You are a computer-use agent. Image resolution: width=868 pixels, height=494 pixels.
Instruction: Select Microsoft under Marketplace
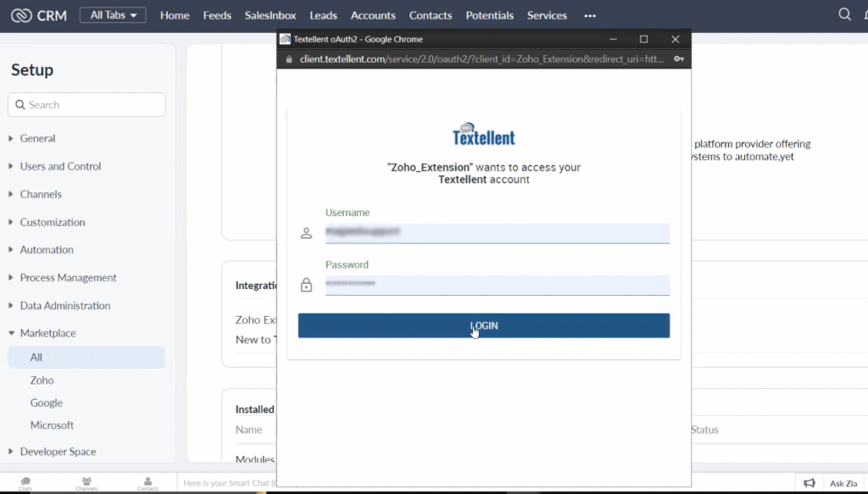[52, 425]
